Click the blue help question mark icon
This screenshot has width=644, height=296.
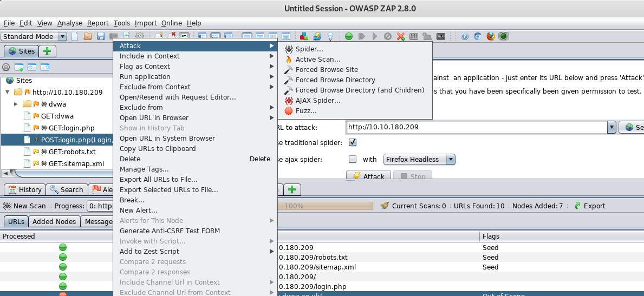tap(465, 36)
